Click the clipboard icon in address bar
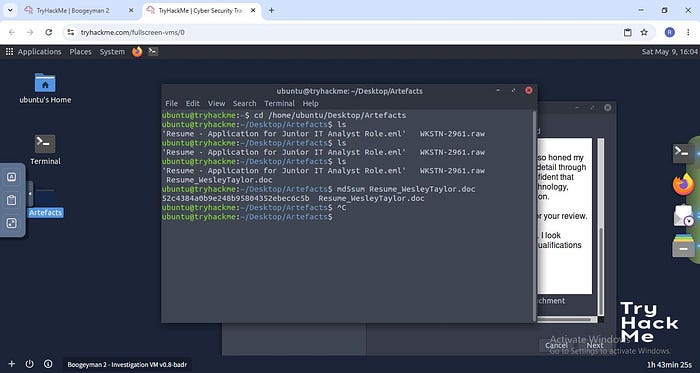 628,32
